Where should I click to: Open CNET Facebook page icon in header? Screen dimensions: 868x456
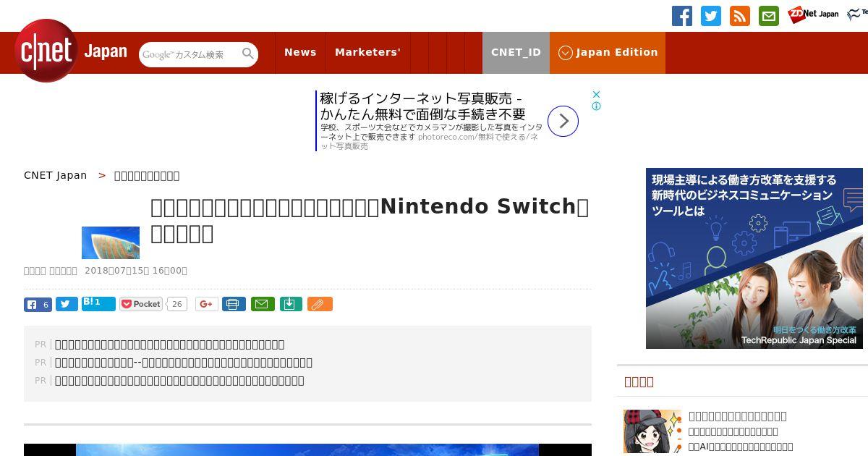pos(682,16)
